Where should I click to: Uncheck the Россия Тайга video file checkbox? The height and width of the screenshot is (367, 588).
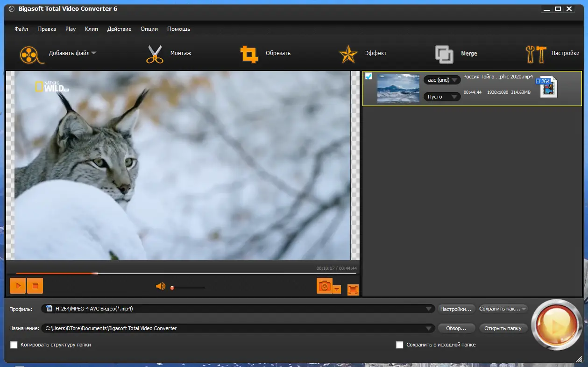(368, 76)
